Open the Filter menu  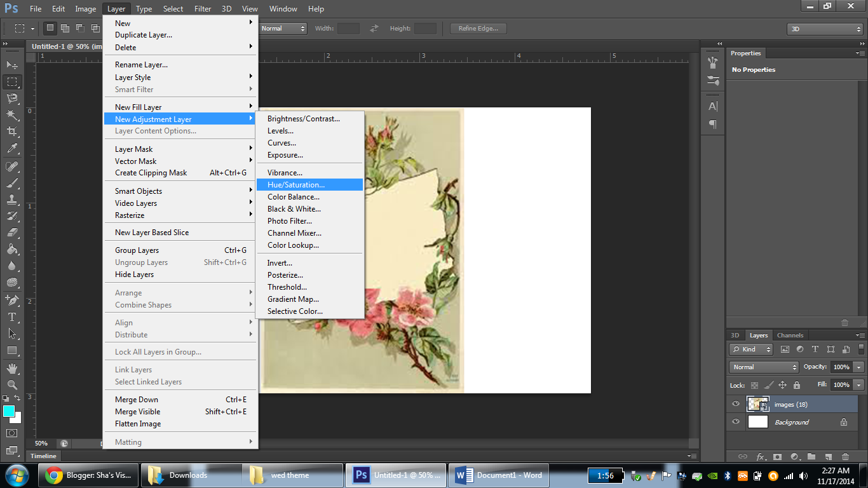click(203, 9)
